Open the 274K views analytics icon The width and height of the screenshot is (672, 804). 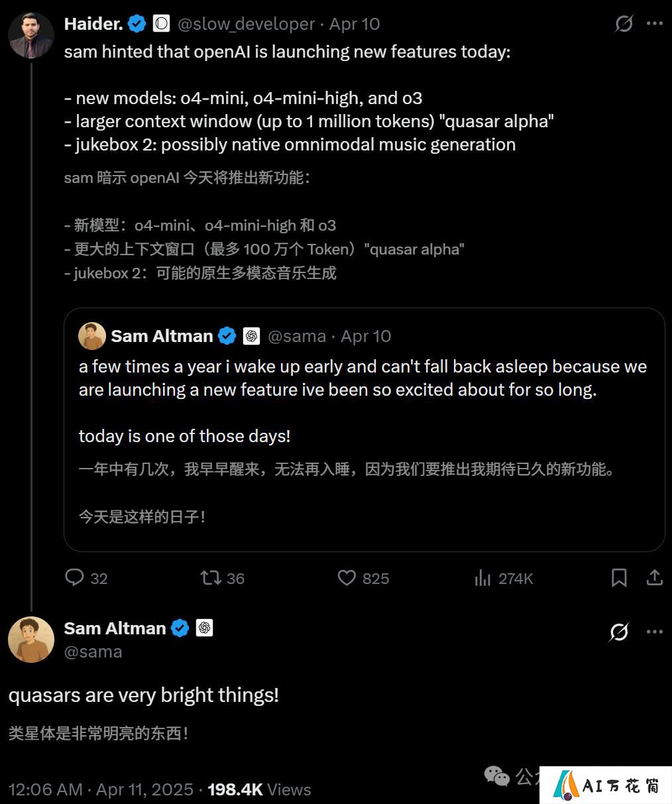(x=482, y=578)
